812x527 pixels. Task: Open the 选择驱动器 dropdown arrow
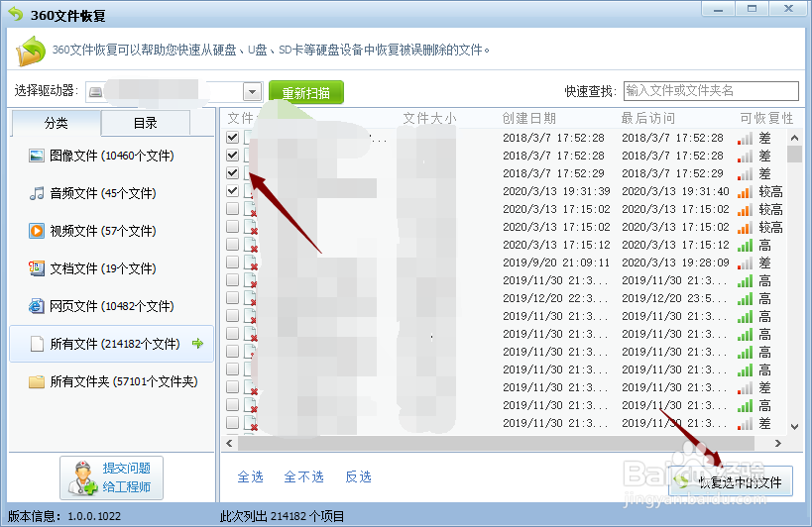(252, 92)
